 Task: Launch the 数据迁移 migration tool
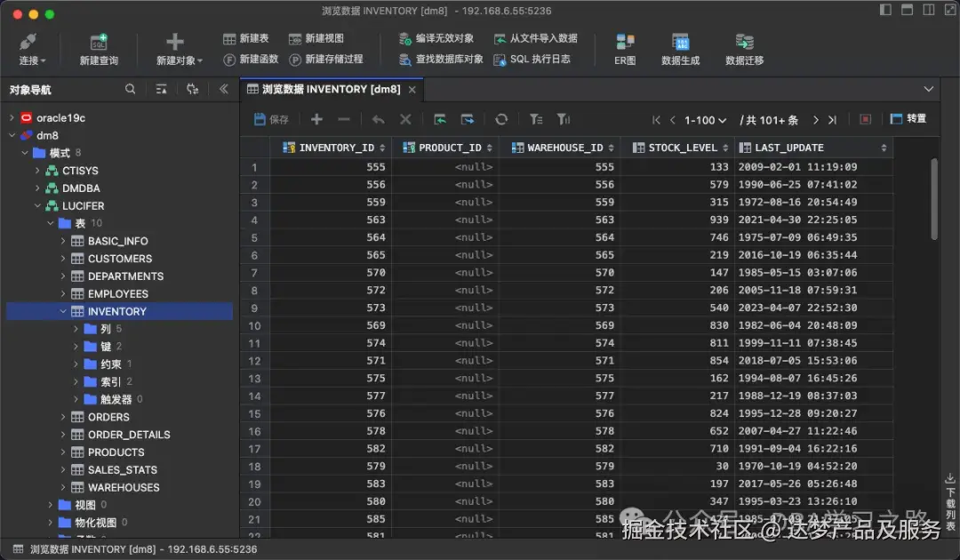(x=743, y=48)
